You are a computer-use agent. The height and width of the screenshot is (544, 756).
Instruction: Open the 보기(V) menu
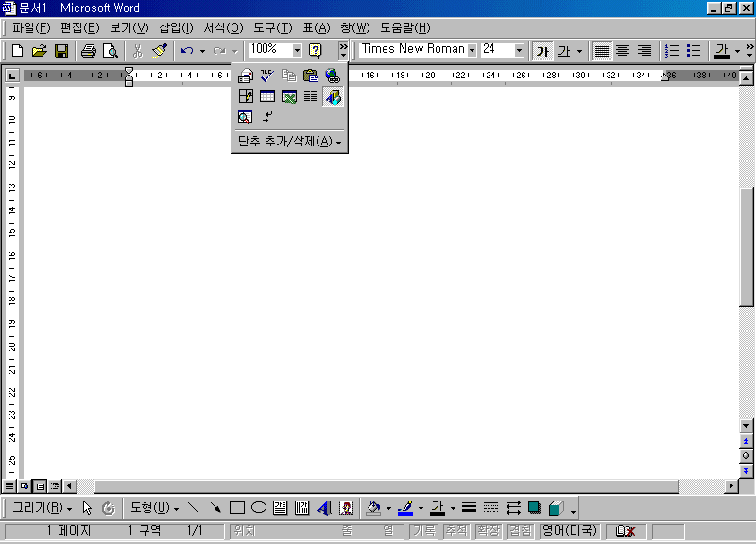(x=129, y=28)
